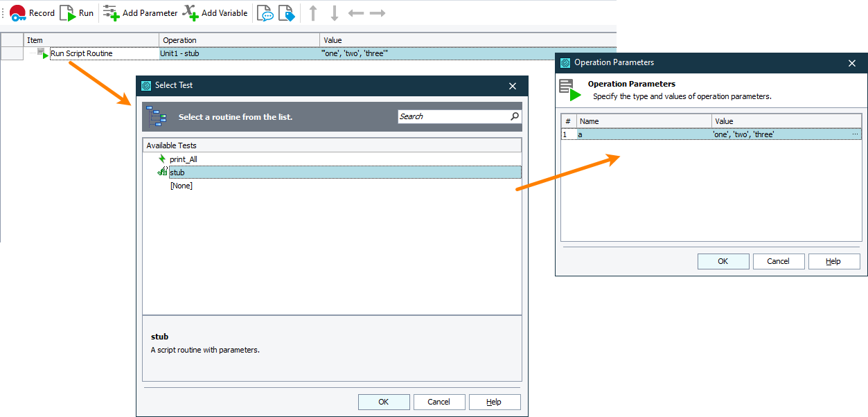Click the Item column header

pyautogui.click(x=91, y=40)
